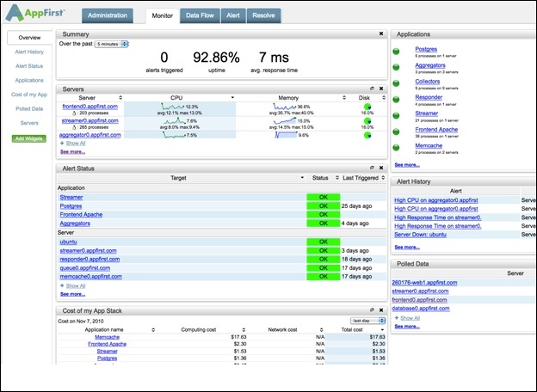Pop out the Alert Status widget

click(372, 168)
